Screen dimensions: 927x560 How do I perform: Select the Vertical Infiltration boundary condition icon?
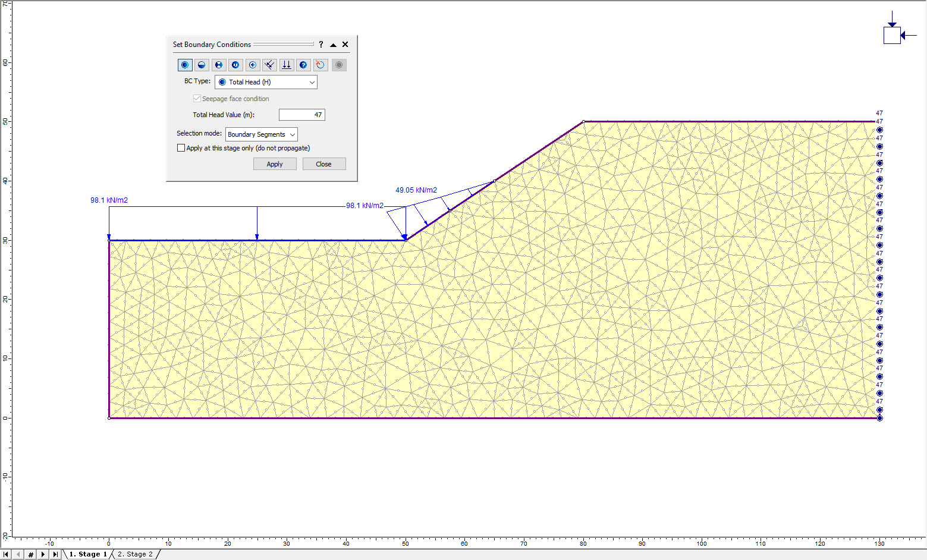click(286, 65)
